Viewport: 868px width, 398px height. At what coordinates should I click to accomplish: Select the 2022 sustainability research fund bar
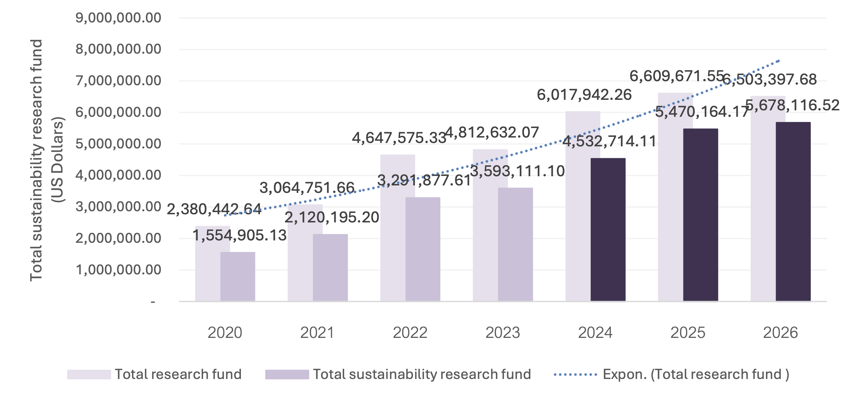[423, 249]
